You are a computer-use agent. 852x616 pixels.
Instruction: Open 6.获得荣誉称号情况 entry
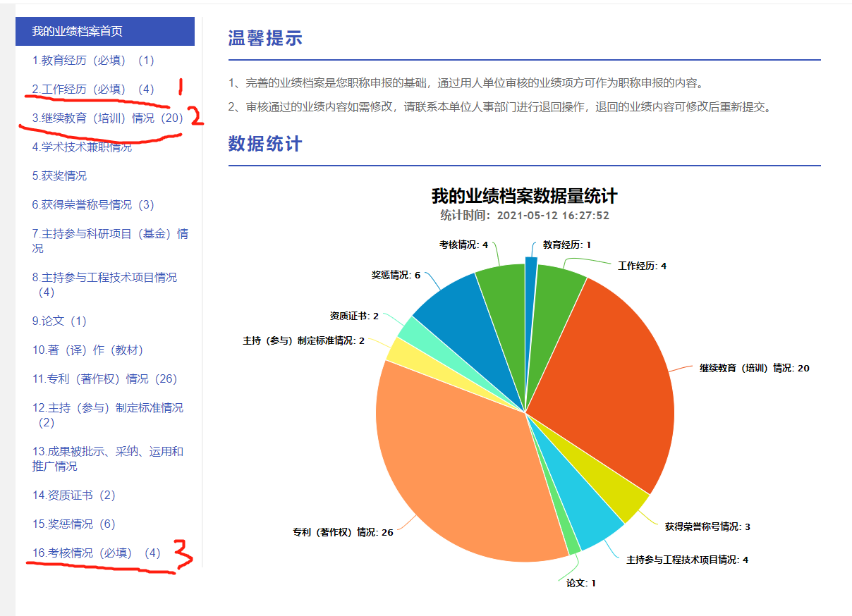[92, 204]
